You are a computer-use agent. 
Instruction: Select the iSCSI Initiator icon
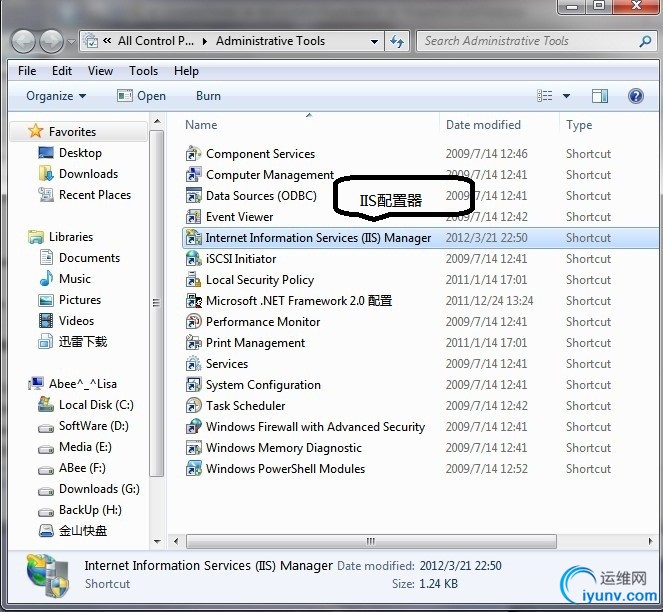tap(194, 259)
